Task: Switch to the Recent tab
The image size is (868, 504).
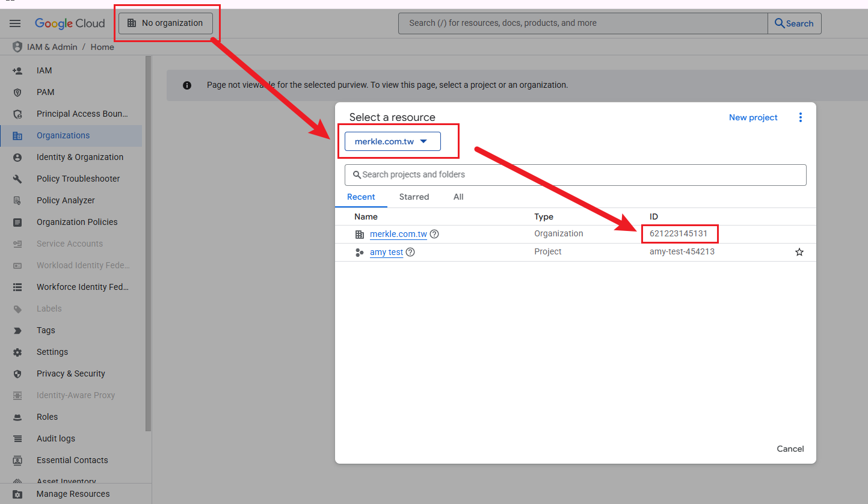Action: [361, 197]
